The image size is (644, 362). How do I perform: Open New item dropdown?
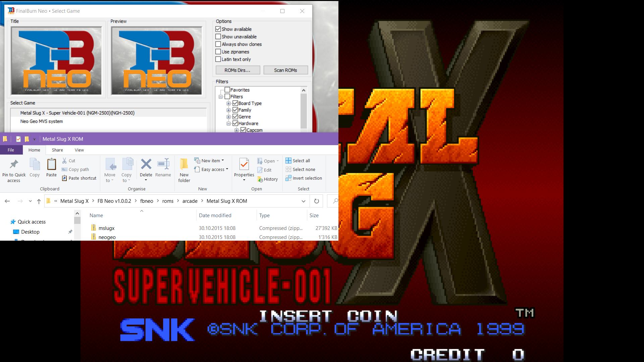click(x=209, y=161)
